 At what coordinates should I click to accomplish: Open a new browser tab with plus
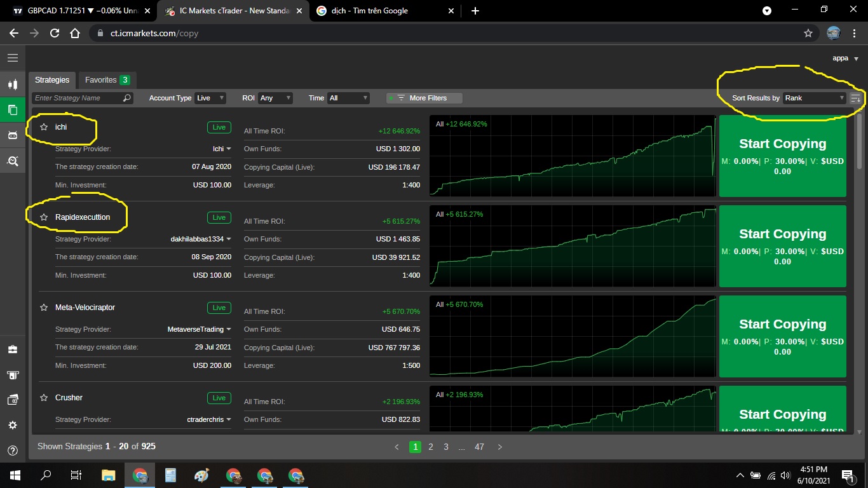(475, 11)
